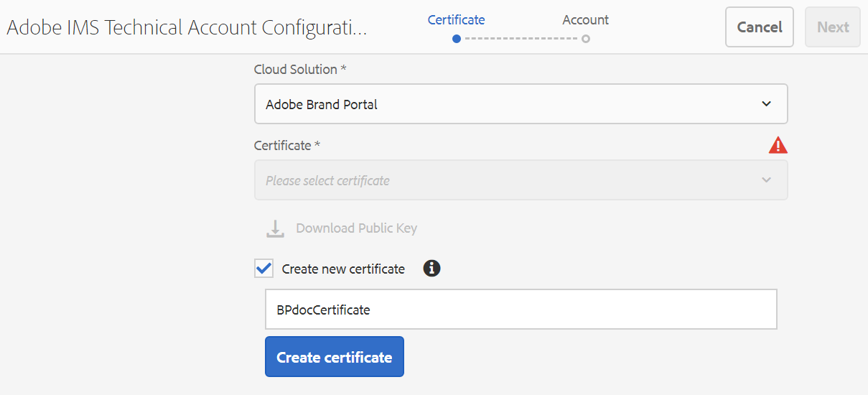This screenshot has height=395, width=868.
Task: Click the Next button
Action: coord(833,27)
